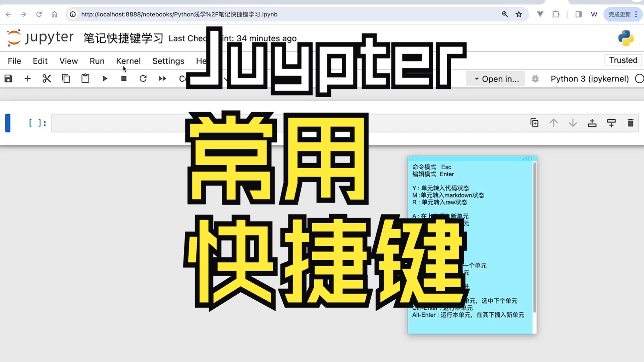Click the add cell plus icon

[28, 78]
